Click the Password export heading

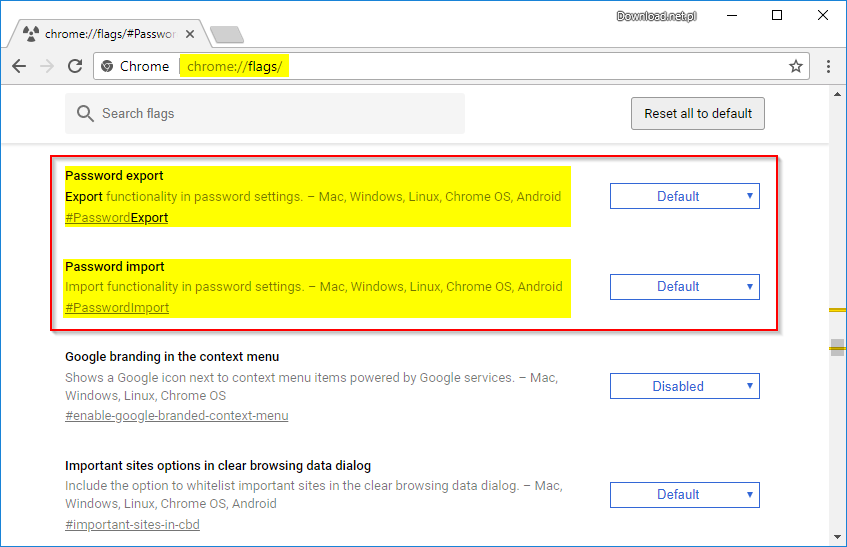114,176
